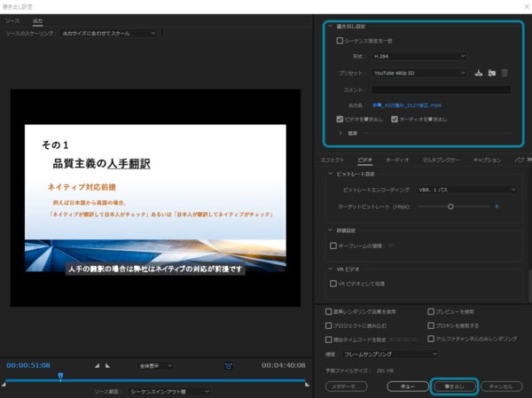Click the import preset icon

(x=491, y=73)
